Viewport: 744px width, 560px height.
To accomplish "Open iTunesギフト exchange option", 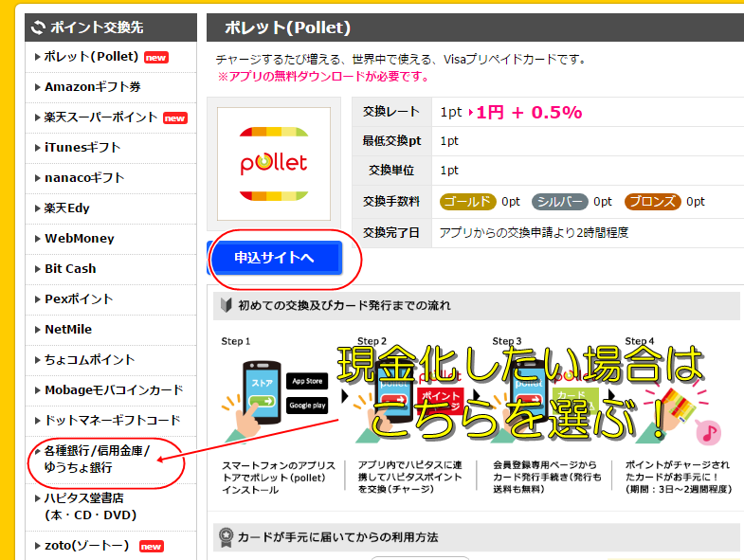I will (x=82, y=148).
